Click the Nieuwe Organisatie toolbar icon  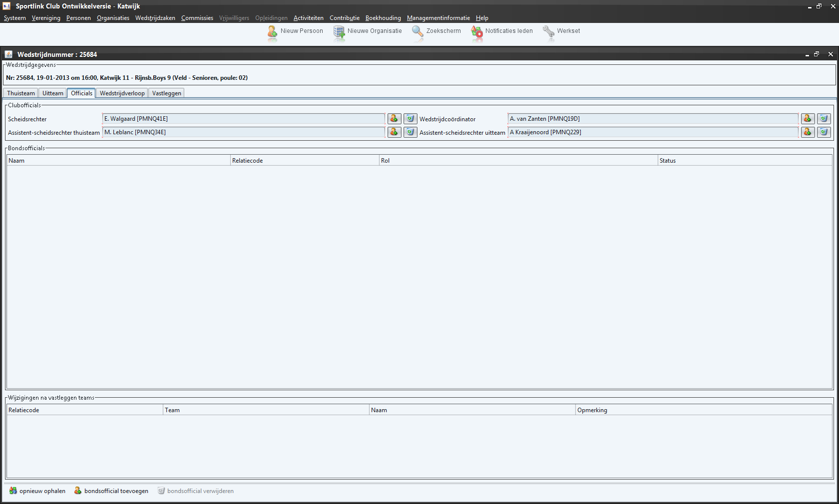(x=339, y=31)
